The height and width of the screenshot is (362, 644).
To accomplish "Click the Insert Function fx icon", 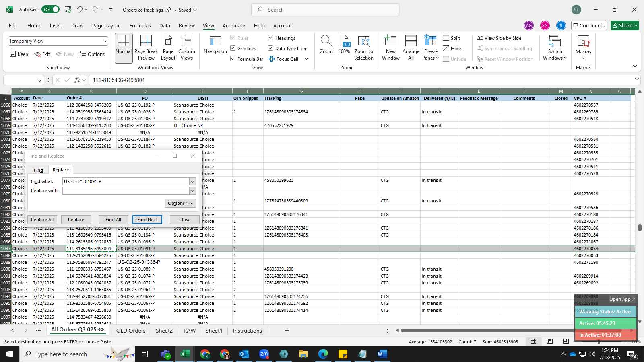I will coord(77,80).
